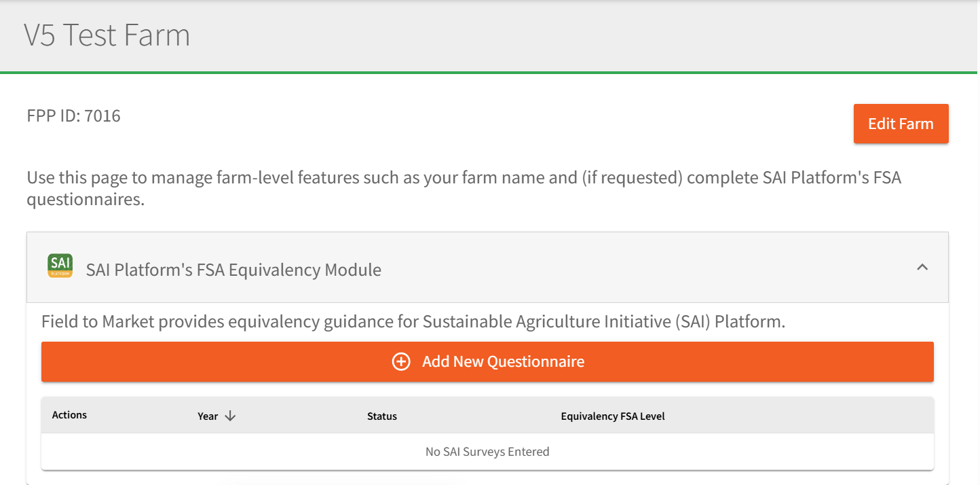Select the Status column header
This screenshot has height=485, width=980.
click(381, 415)
